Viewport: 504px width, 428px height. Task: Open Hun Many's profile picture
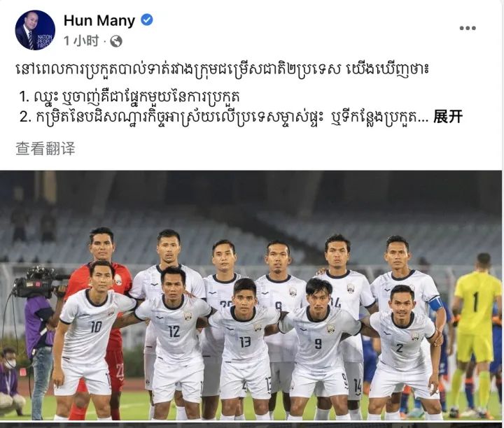(x=35, y=30)
